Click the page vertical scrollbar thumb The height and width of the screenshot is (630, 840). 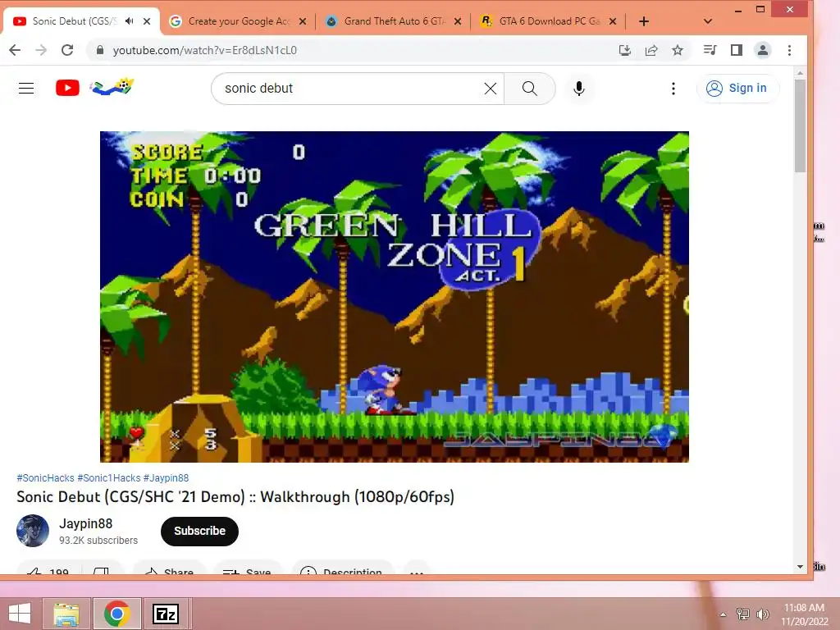[x=800, y=126]
